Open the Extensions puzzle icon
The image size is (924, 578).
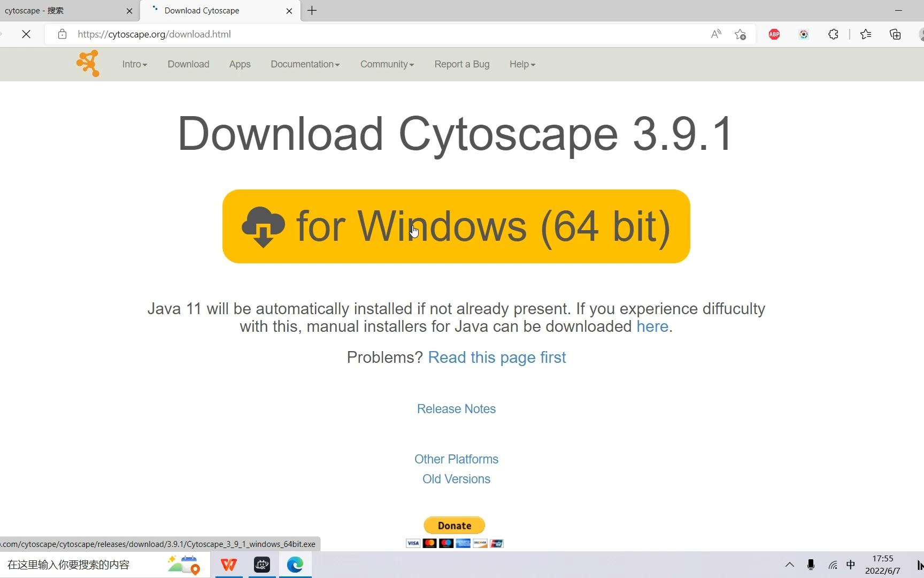pyautogui.click(x=833, y=34)
